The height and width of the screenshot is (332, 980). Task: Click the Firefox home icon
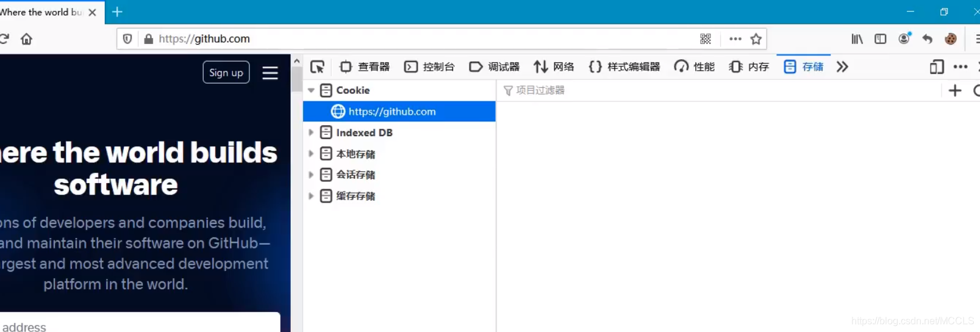click(x=26, y=39)
